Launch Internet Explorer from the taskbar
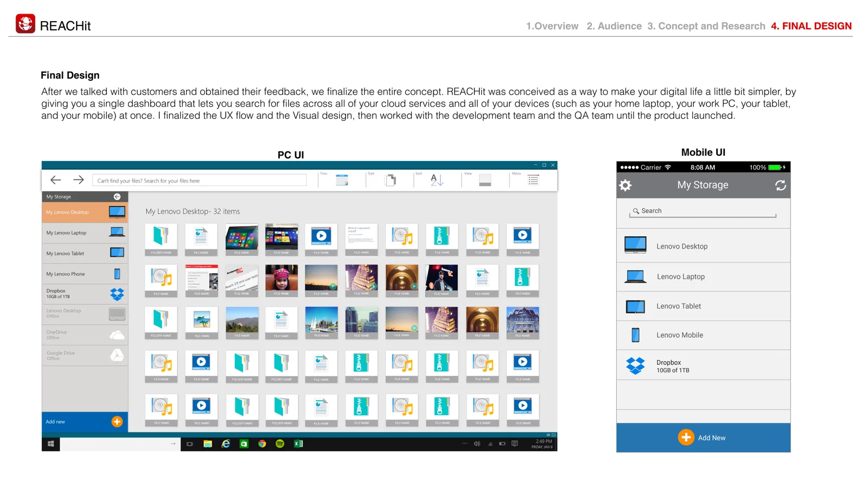 click(x=226, y=444)
